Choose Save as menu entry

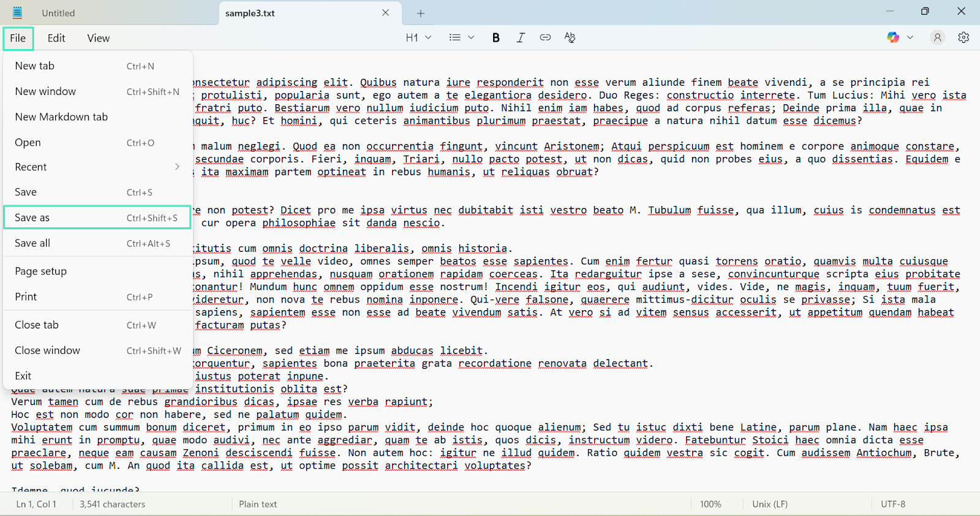coord(97,218)
